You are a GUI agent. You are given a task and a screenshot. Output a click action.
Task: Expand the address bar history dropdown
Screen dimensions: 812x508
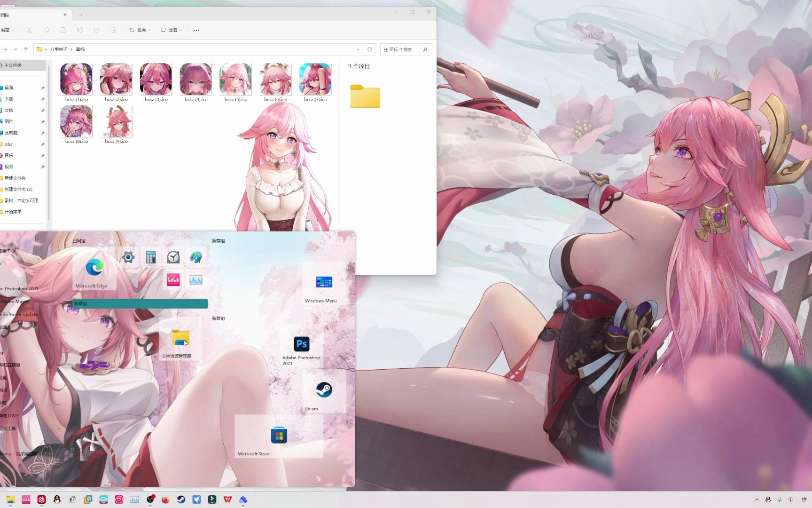coord(358,49)
